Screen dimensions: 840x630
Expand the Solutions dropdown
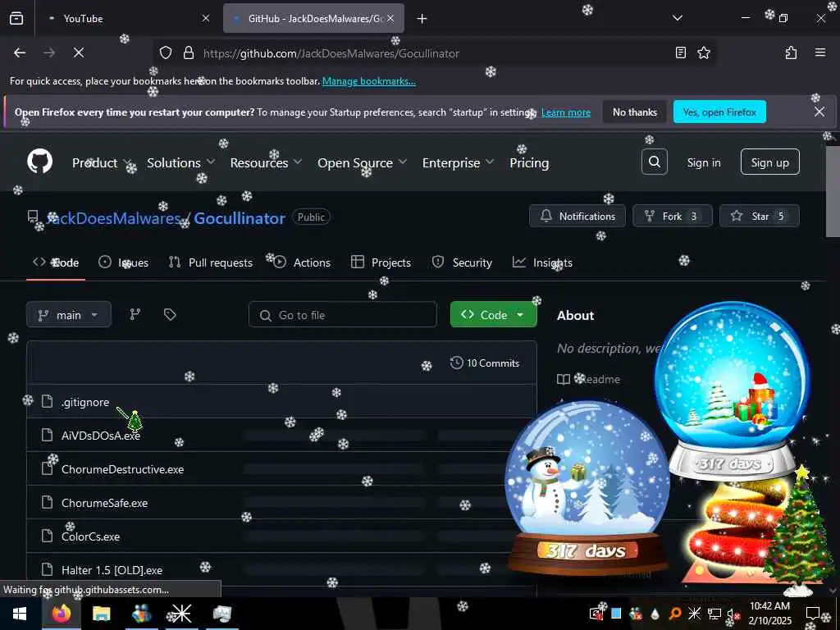[180, 162]
